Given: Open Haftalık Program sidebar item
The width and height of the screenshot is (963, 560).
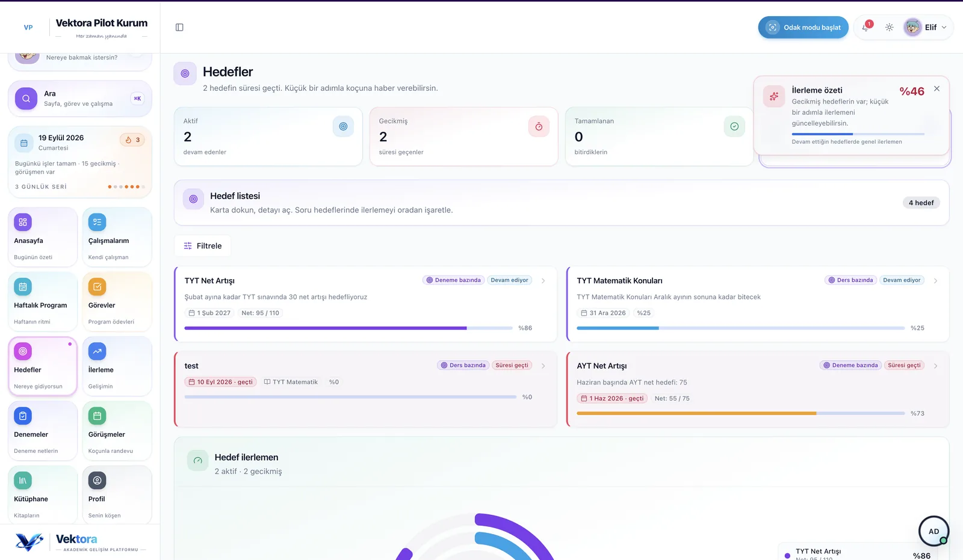Looking at the screenshot, I should [43, 301].
